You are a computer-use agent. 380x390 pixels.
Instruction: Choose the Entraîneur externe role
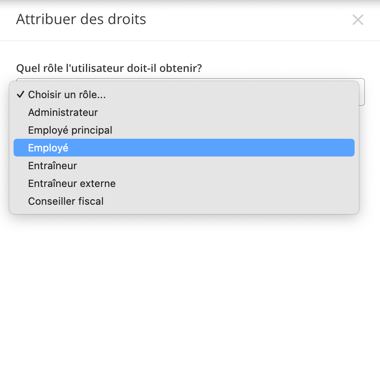point(184,183)
